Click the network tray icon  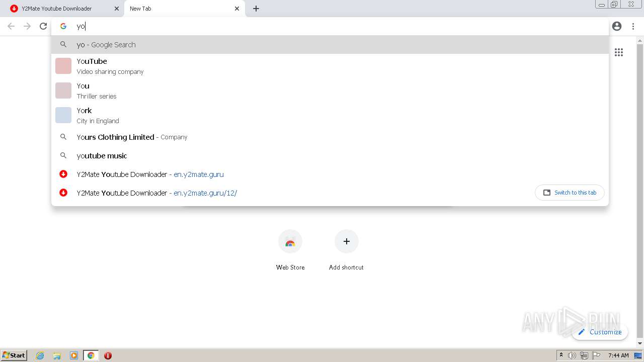coord(584,355)
